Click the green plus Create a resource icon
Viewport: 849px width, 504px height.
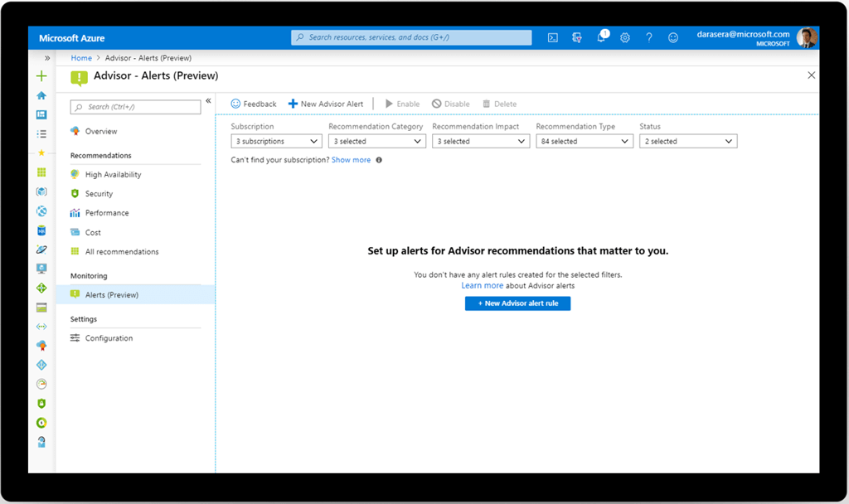pyautogui.click(x=41, y=75)
